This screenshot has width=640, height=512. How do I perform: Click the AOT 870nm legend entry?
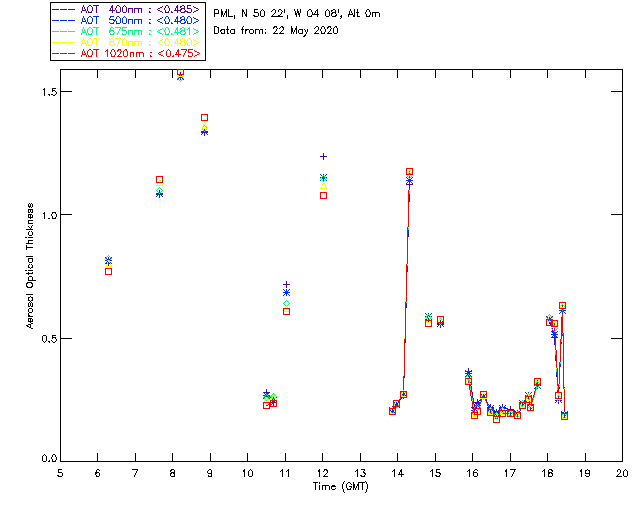[x=126, y=42]
